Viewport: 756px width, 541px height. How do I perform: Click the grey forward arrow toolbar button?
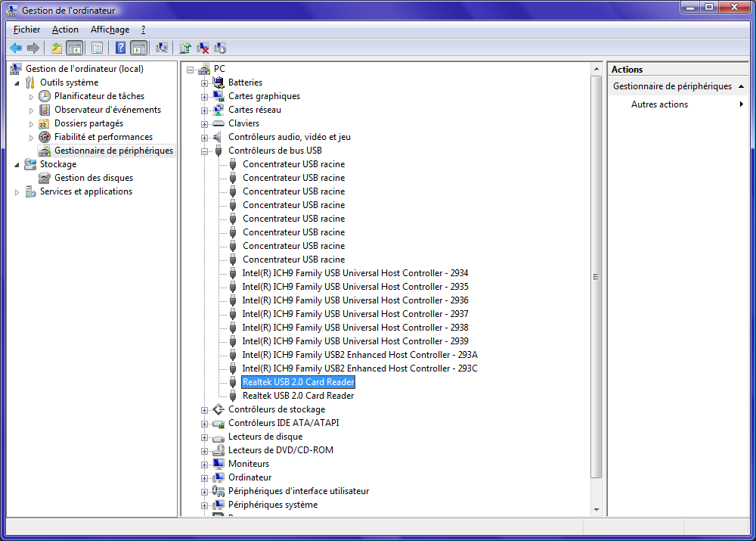[x=33, y=48]
